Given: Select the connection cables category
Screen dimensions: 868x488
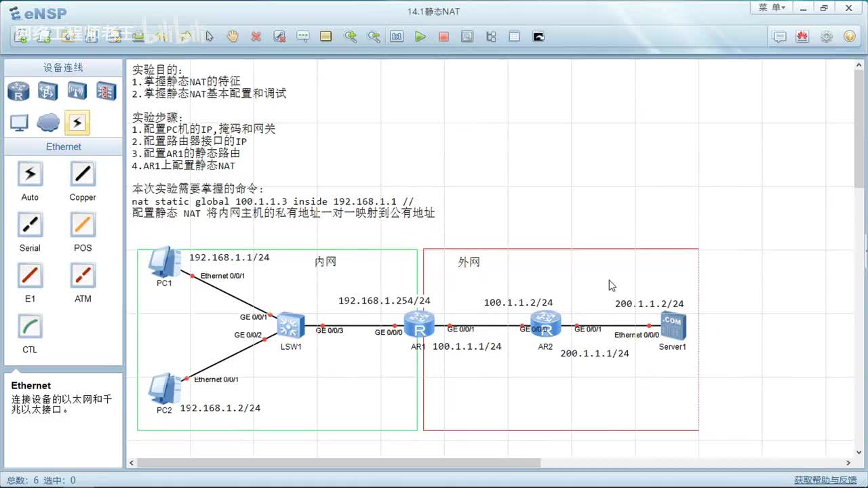Looking at the screenshot, I should coord(77,123).
